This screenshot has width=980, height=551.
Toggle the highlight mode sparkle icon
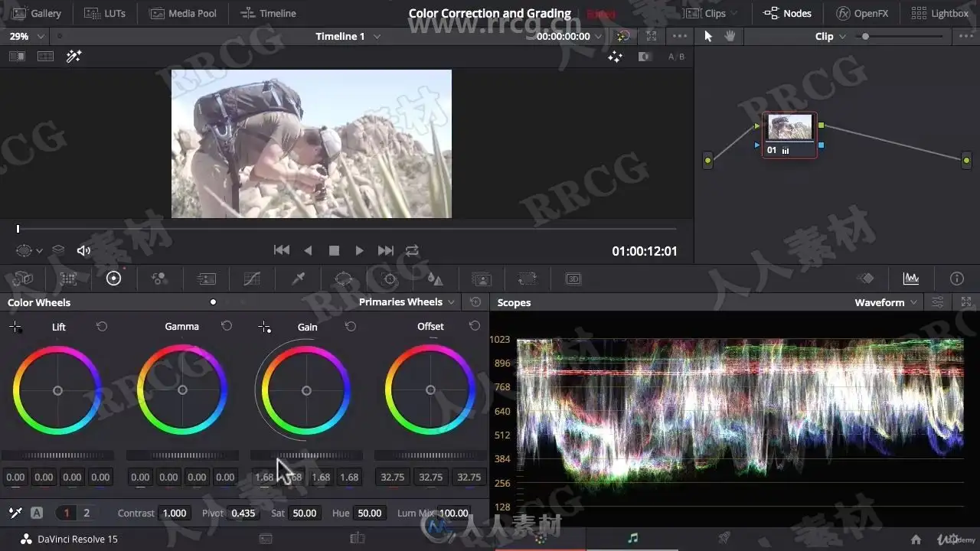[615, 56]
